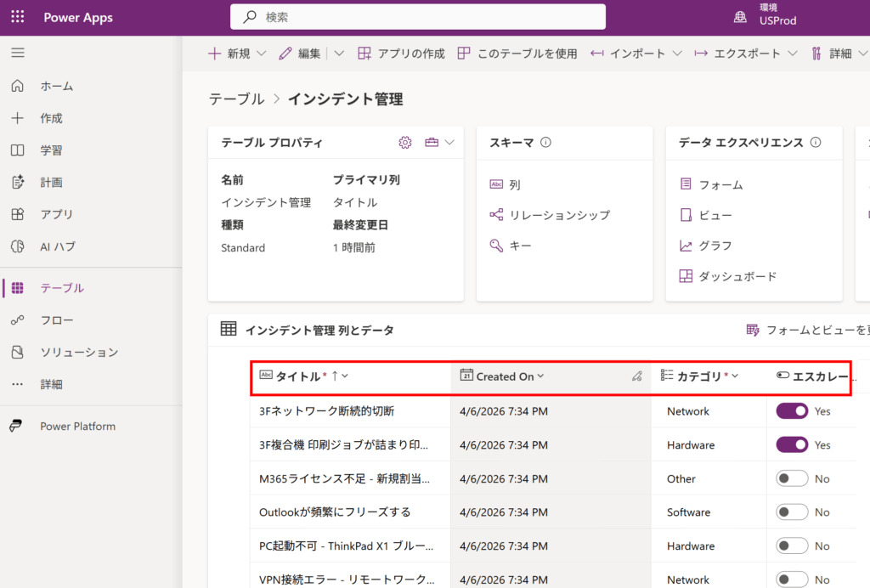Enable escalation toggle for Outlookが頻繁にフリーズする row
Viewport: 870px width, 588px height.
[792, 512]
